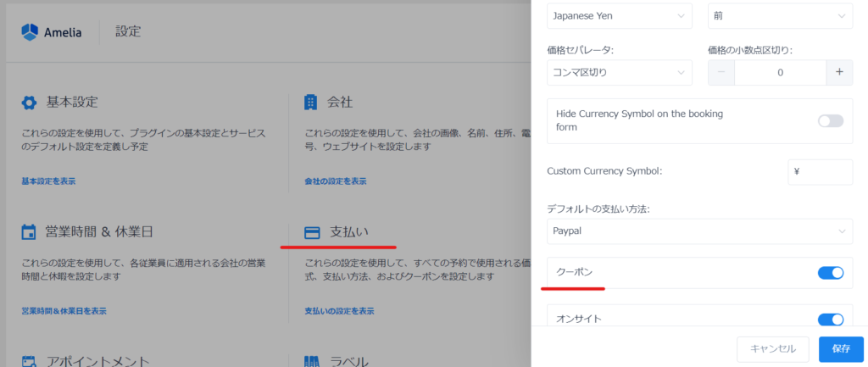This screenshot has height=367, width=868.
Task: Open the Japanese Yen currency dropdown
Action: 620,16
